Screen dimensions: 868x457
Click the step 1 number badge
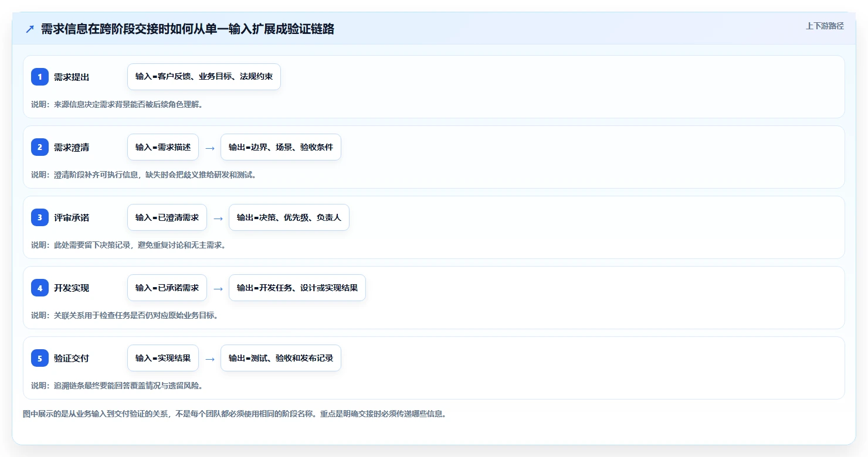(40, 77)
